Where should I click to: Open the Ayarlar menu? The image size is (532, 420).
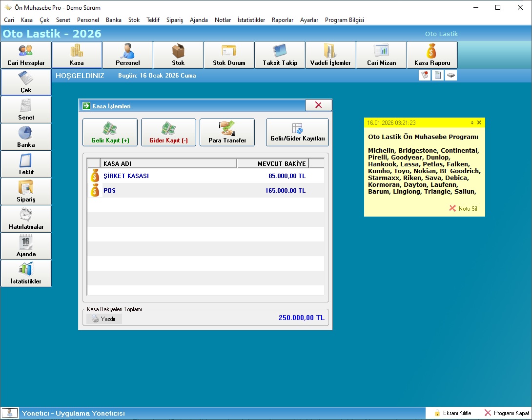[309, 20]
